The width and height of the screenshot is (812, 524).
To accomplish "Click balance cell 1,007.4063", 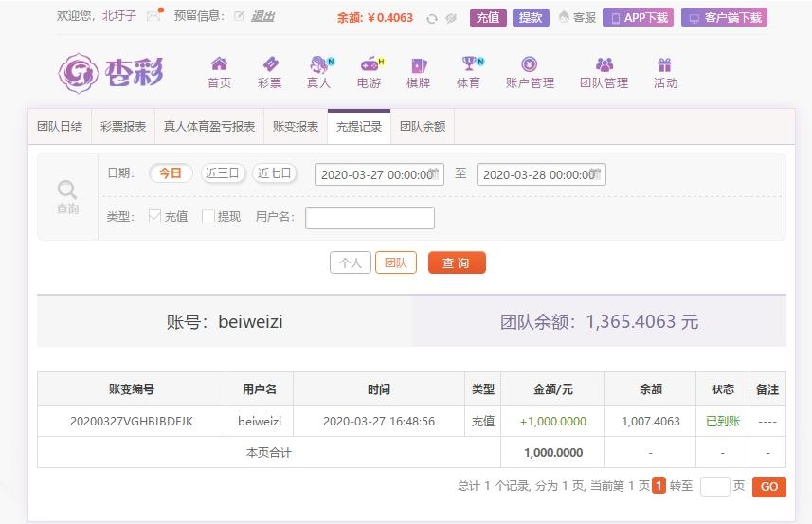I will pos(650,422).
